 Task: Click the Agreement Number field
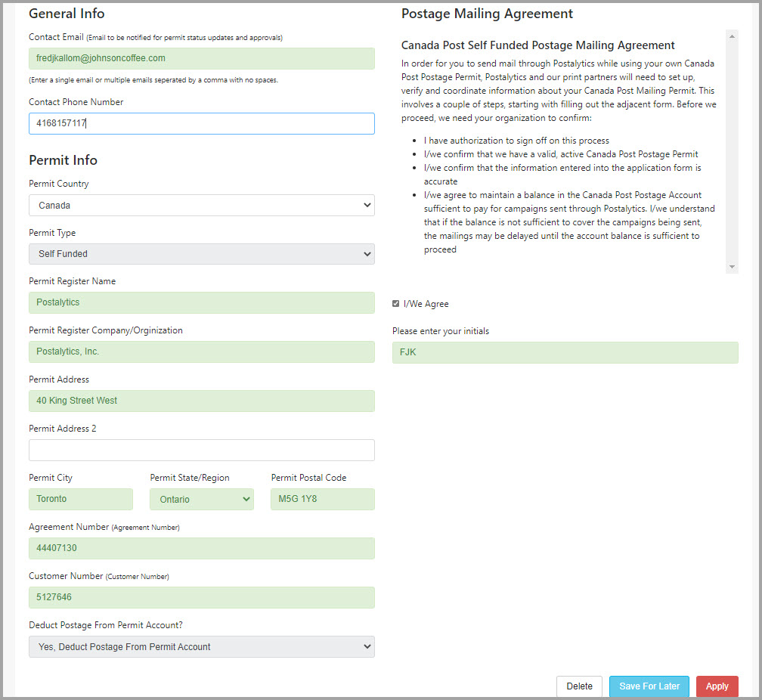pos(202,548)
